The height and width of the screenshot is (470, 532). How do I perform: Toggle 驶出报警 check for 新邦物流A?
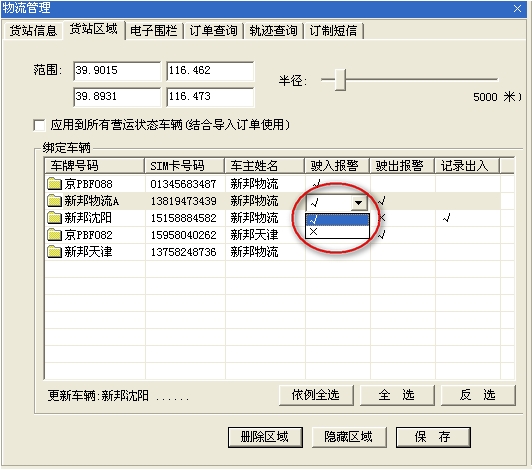coord(382,201)
